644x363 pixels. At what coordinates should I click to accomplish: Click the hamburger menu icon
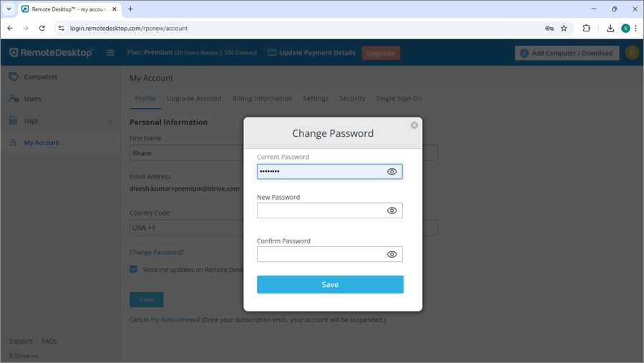tap(110, 53)
